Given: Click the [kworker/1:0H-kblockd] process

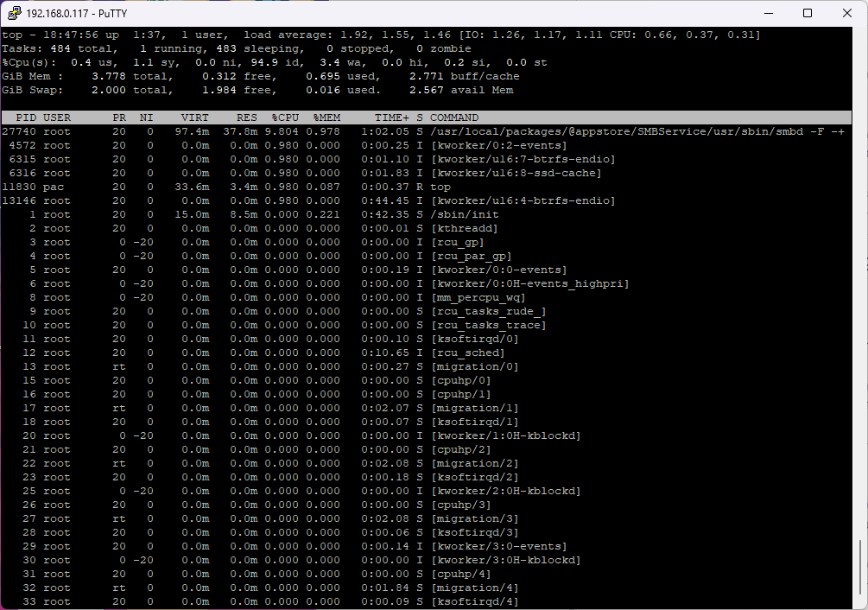Looking at the screenshot, I should [x=506, y=435].
